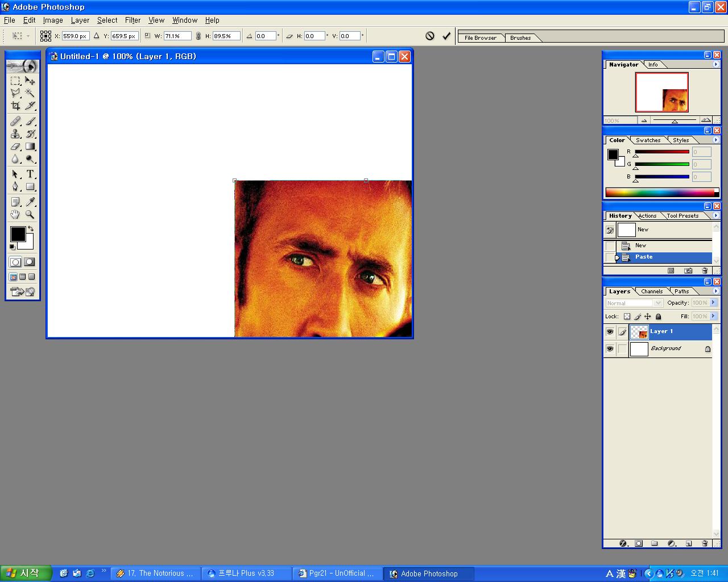Open the Filter menu
Screen dimensions: 728x582
point(133,20)
